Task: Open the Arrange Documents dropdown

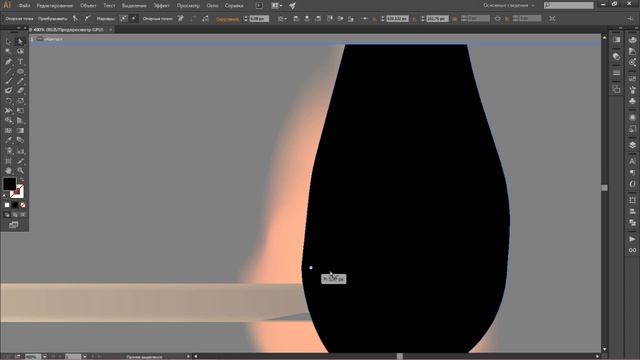Action: point(277,6)
